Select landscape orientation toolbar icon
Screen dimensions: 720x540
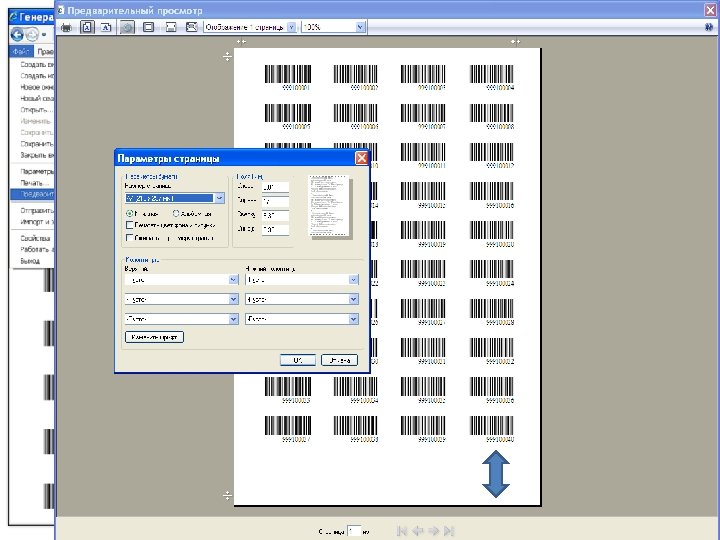pos(106,28)
